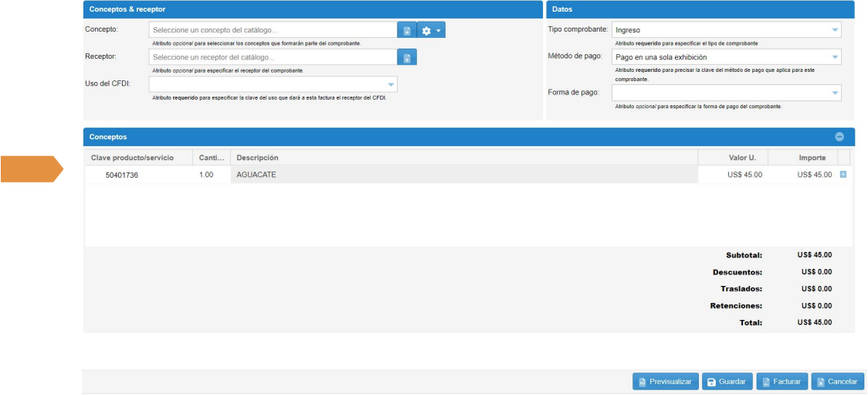
Task: Cancel the invoice with Cancelar
Action: pyautogui.click(x=837, y=382)
